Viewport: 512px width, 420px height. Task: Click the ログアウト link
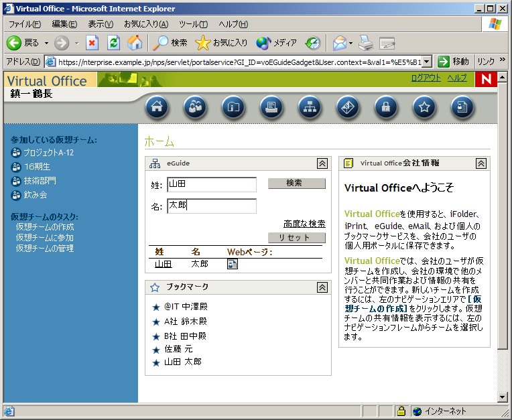(x=426, y=78)
